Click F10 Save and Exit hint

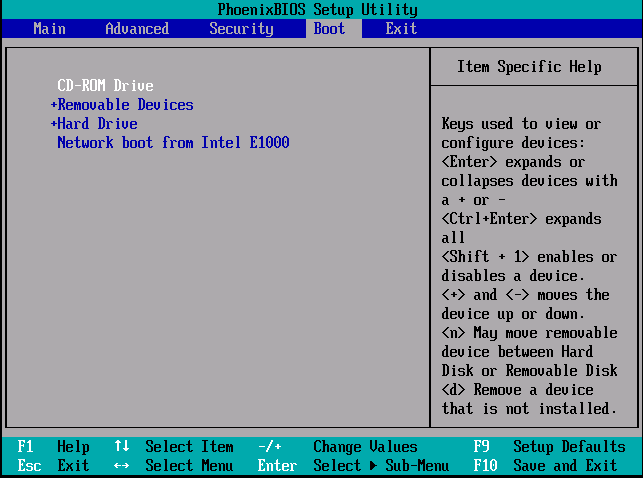(x=545, y=465)
